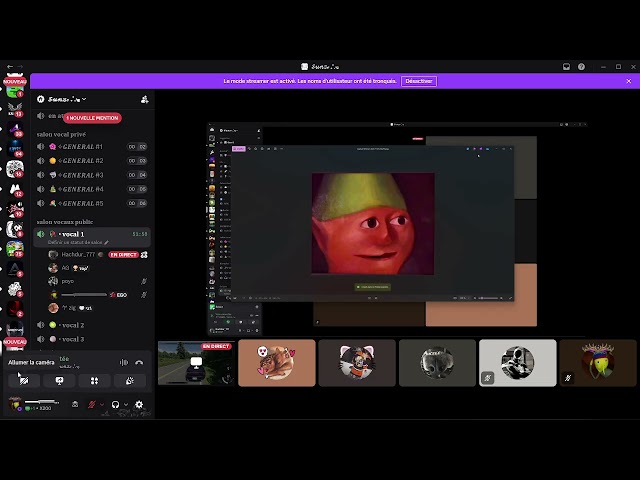Open the blue server icon with badge 94

point(15,149)
